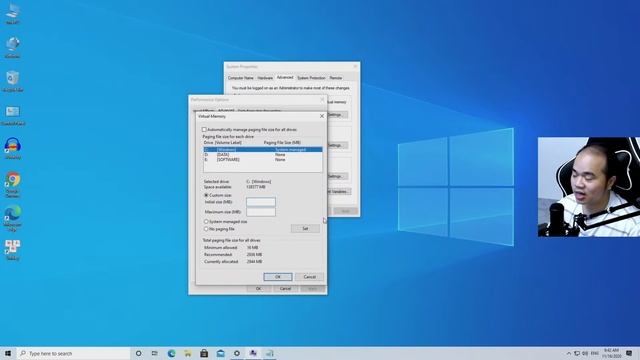Launch Google Chrome desktop shortcut
This screenshot has height=360, width=640.
coord(13,184)
